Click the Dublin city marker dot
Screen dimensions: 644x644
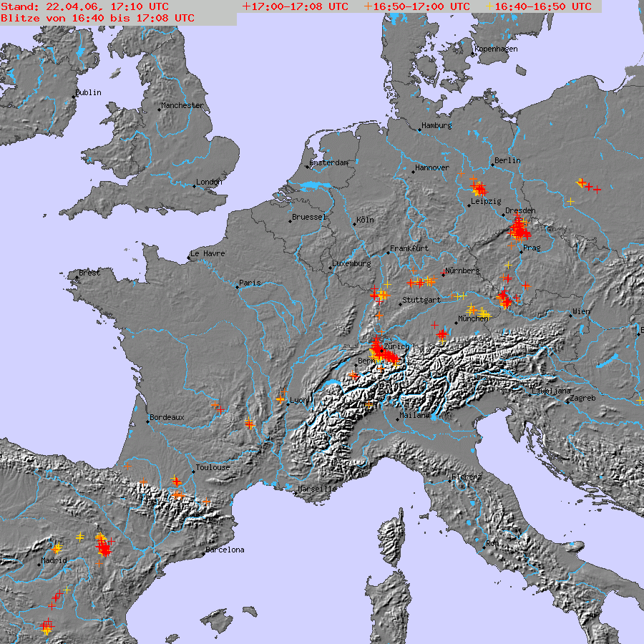[x=74, y=97]
